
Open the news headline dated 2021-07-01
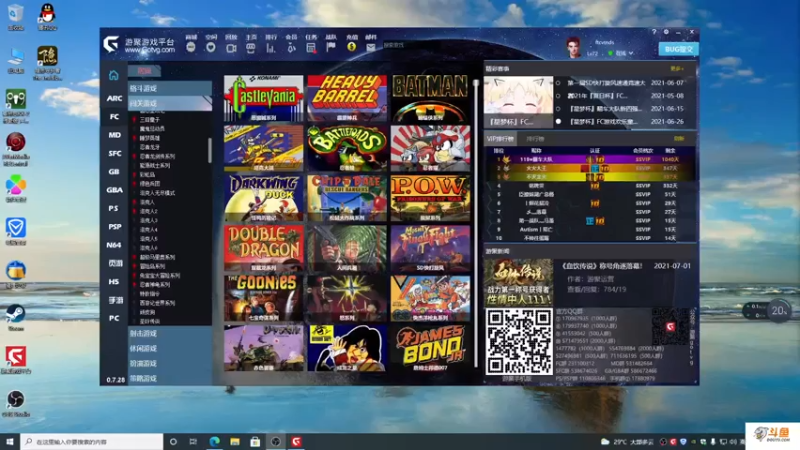603,266
